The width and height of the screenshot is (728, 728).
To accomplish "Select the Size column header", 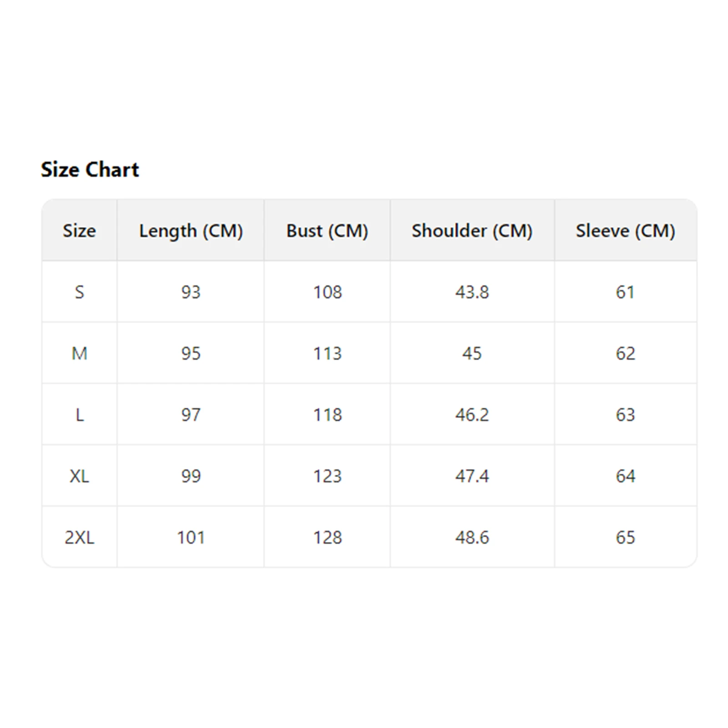I will [79, 231].
